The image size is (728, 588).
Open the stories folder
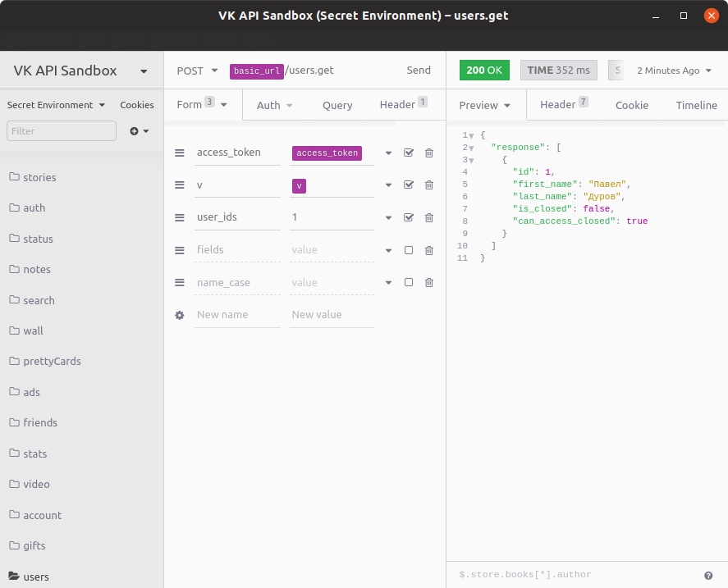(33, 177)
